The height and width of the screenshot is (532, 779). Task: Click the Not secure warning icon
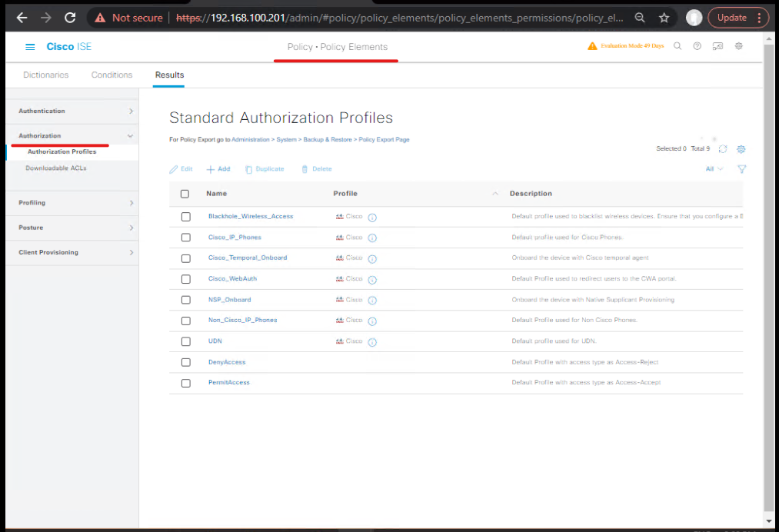point(101,18)
